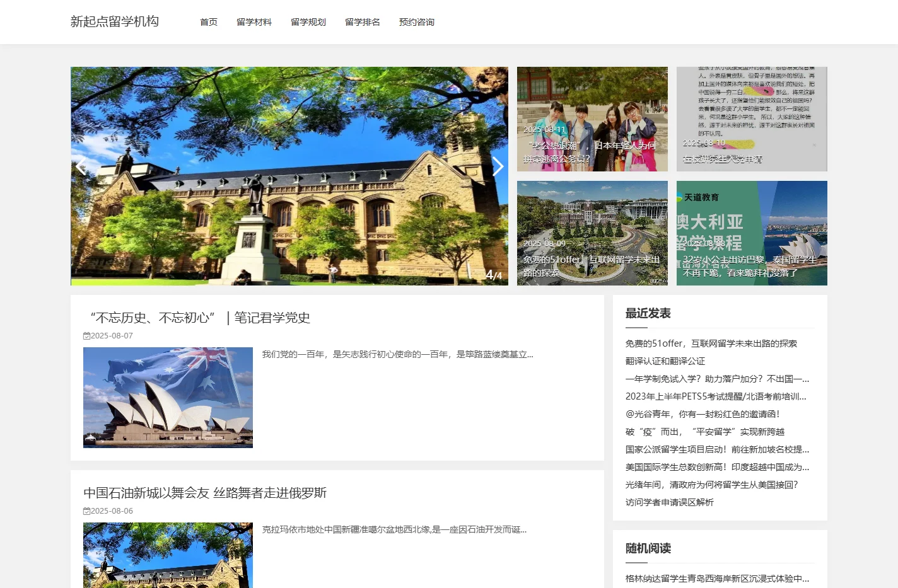898x588 pixels.
Task: Open recent post 免费的51offer，互联网留学未来出路的探索
Action: coord(711,343)
